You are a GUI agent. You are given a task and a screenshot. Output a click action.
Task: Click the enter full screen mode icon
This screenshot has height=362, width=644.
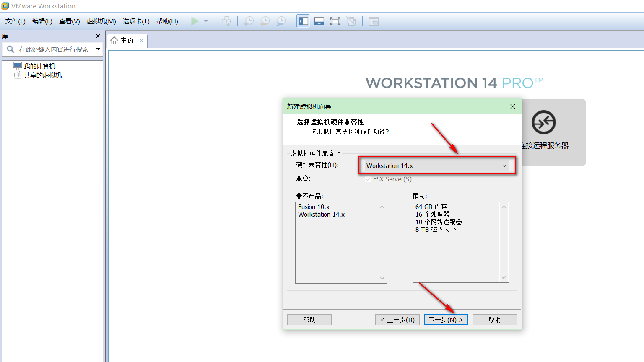pyautogui.click(x=335, y=21)
